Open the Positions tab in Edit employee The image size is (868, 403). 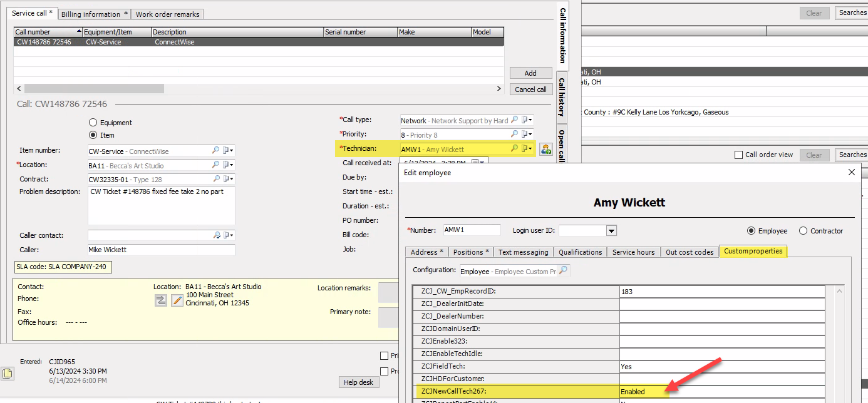coord(472,252)
